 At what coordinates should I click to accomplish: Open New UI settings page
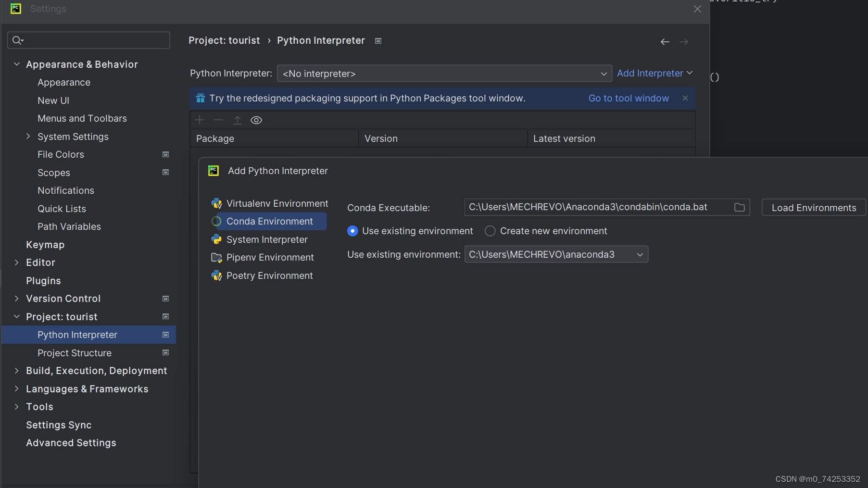click(53, 100)
